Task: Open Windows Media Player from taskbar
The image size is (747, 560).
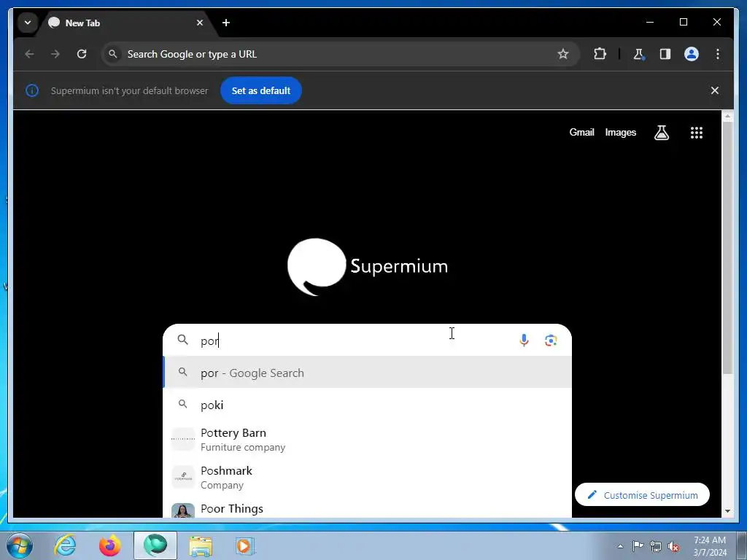Action: pos(245,545)
